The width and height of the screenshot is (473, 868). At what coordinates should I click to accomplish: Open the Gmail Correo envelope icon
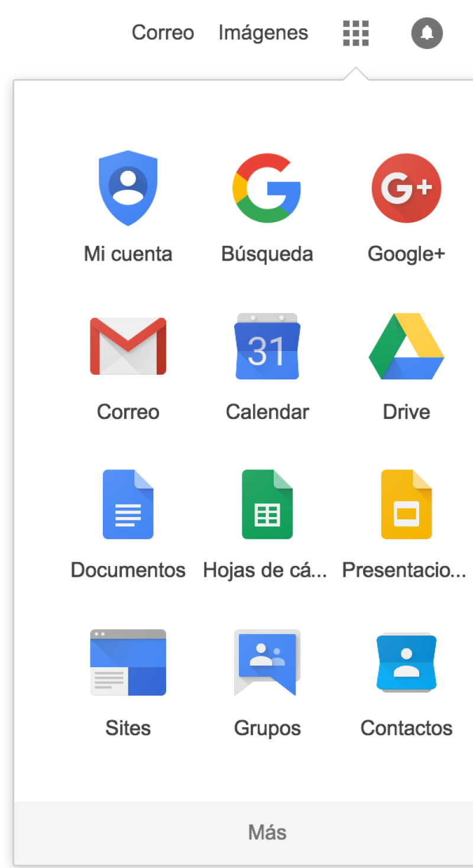128,346
